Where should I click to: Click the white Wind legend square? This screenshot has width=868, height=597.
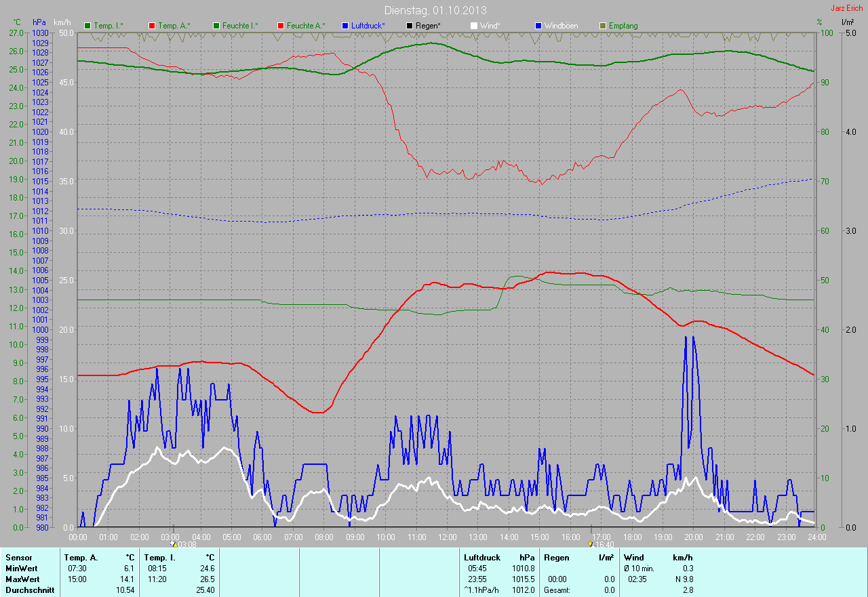pyautogui.click(x=474, y=26)
